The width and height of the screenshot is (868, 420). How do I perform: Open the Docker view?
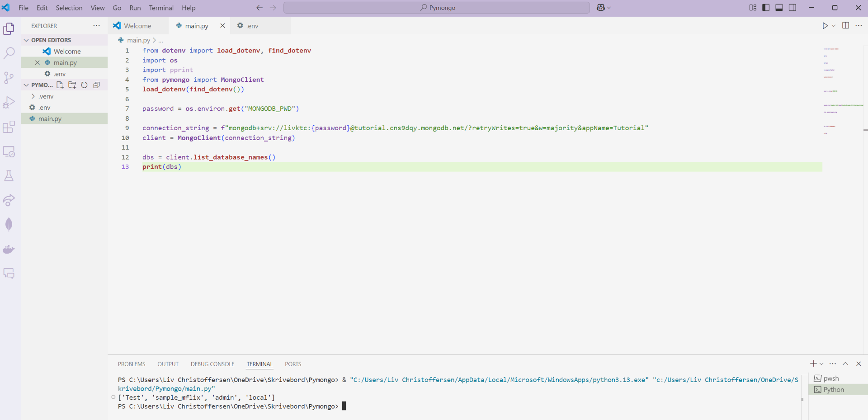tap(9, 249)
